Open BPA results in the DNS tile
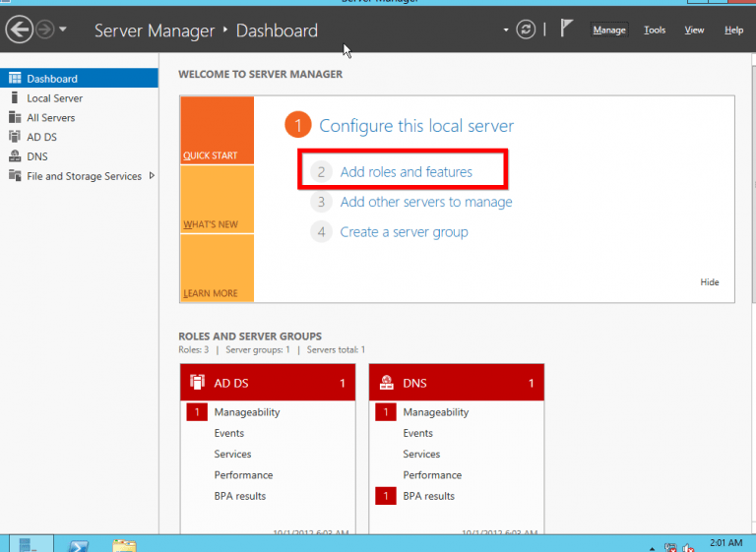 (x=428, y=496)
